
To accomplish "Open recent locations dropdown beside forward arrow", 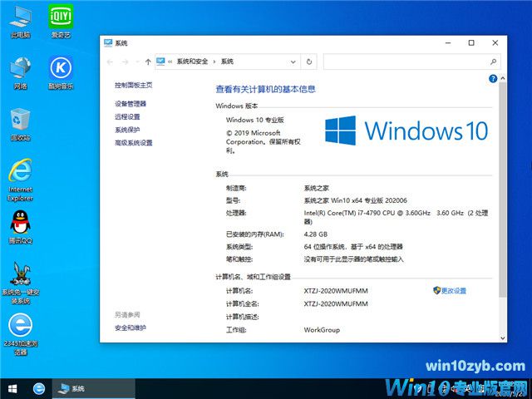I will coord(137,62).
